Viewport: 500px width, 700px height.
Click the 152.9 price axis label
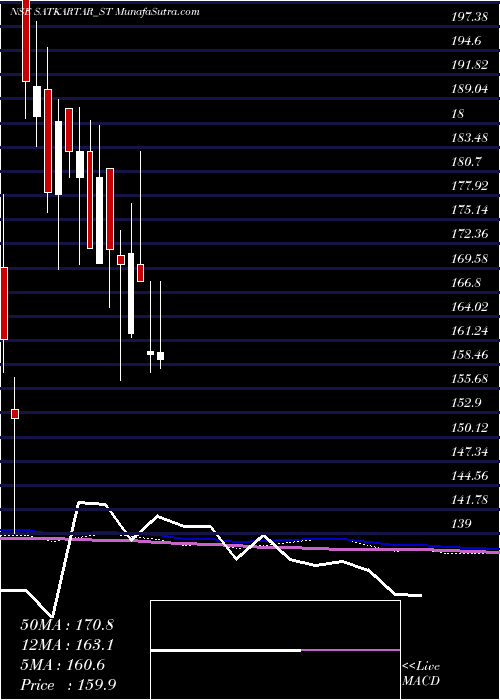466,404
